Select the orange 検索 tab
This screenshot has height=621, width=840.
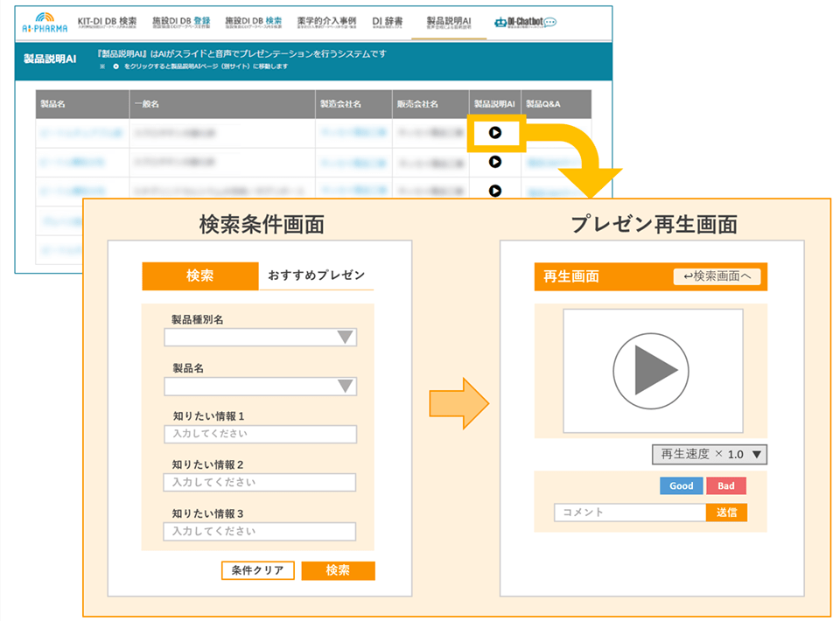[x=199, y=276]
